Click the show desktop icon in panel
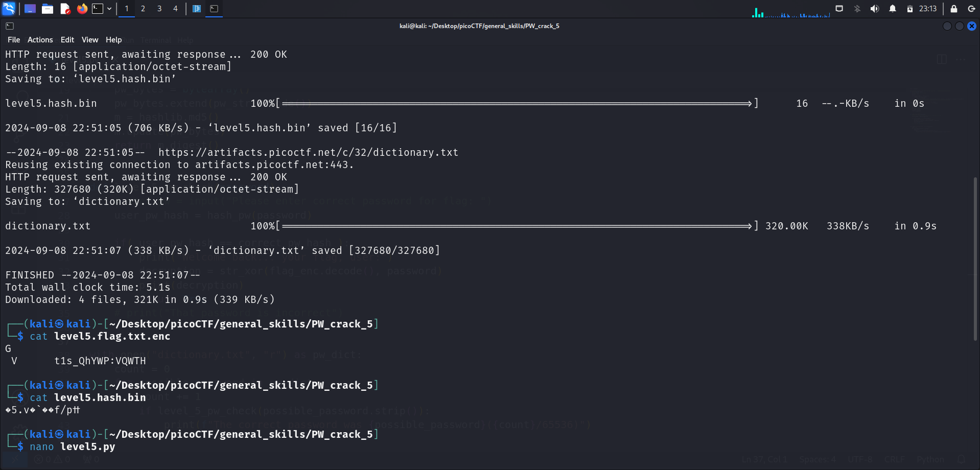The height and width of the screenshot is (470, 980). pyautogui.click(x=30, y=9)
